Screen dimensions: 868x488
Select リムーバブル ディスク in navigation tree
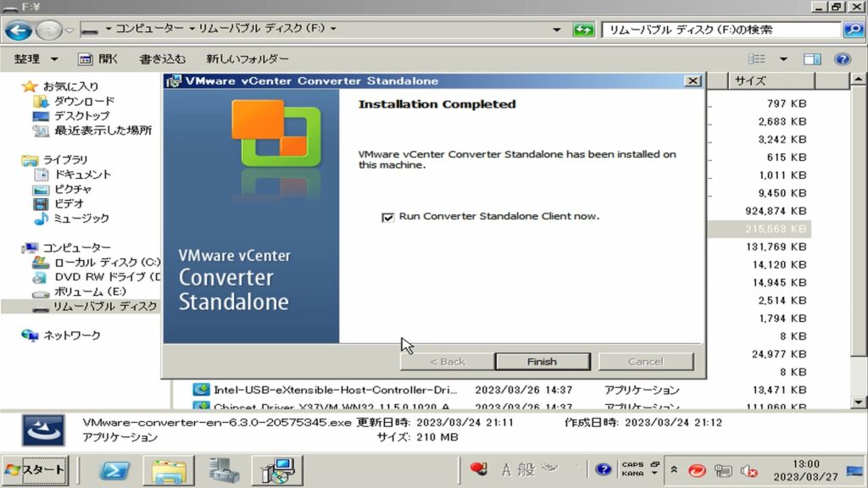(104, 307)
